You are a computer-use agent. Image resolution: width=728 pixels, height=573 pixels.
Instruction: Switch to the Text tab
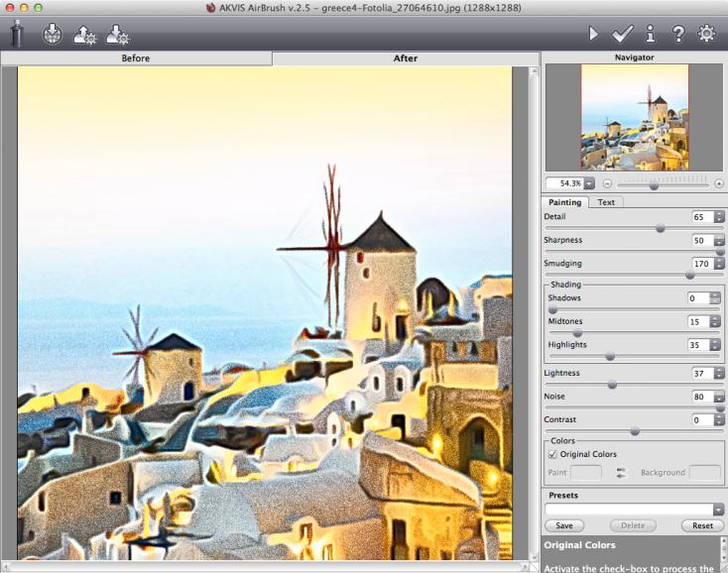[605, 202]
